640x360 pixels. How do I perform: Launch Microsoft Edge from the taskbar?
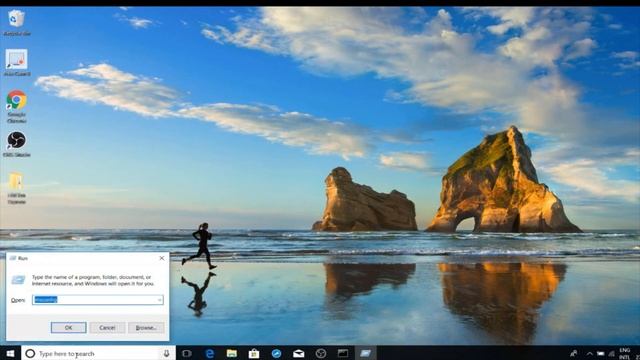point(209,353)
